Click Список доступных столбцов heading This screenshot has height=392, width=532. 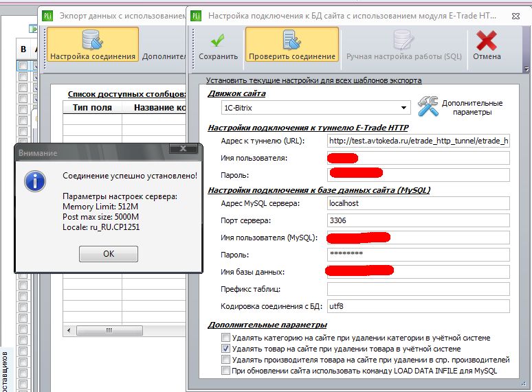(126, 94)
